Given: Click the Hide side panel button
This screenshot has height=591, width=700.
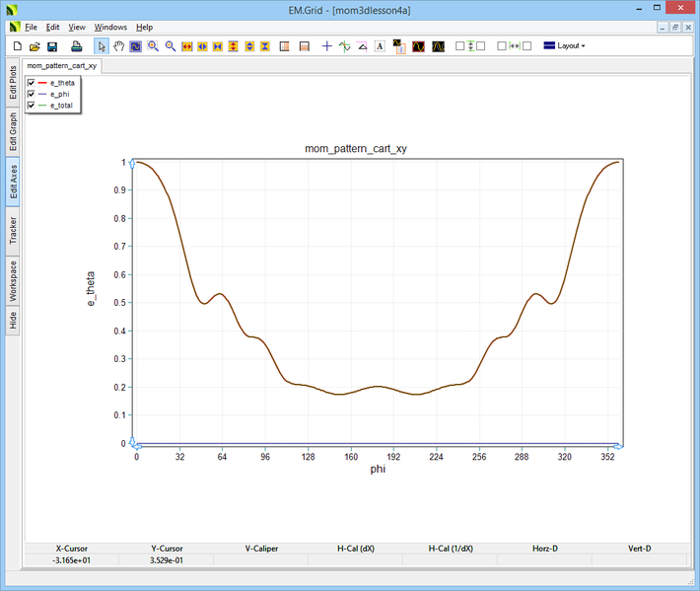Looking at the screenshot, I should pyautogui.click(x=13, y=320).
